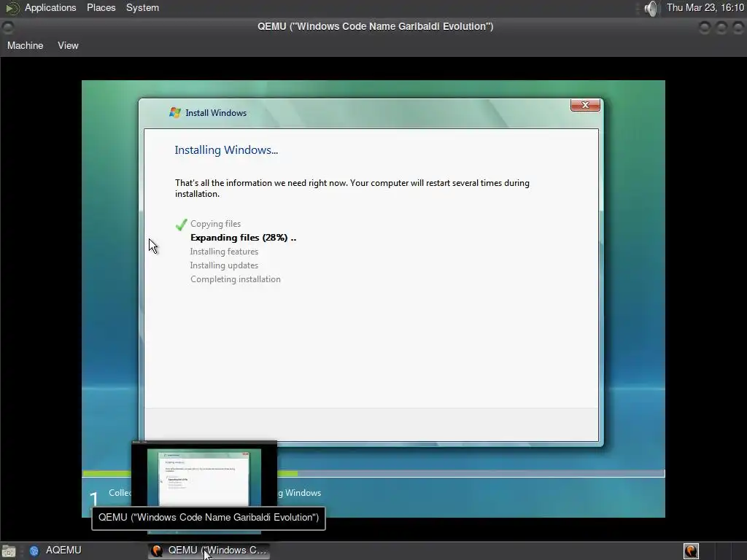The image size is (747, 560).
Task: Click the Windows flag icon in dialog title
Action: (x=175, y=113)
